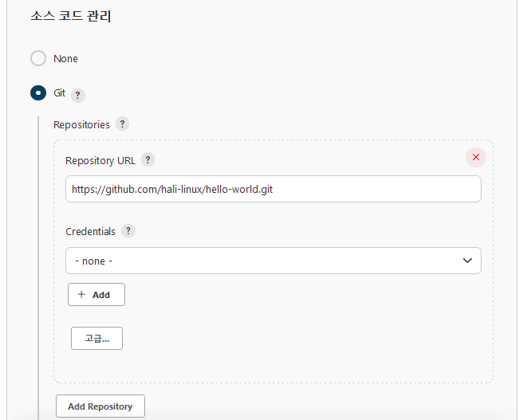Delete repository with red X button
523x420 pixels.
pyautogui.click(x=476, y=157)
